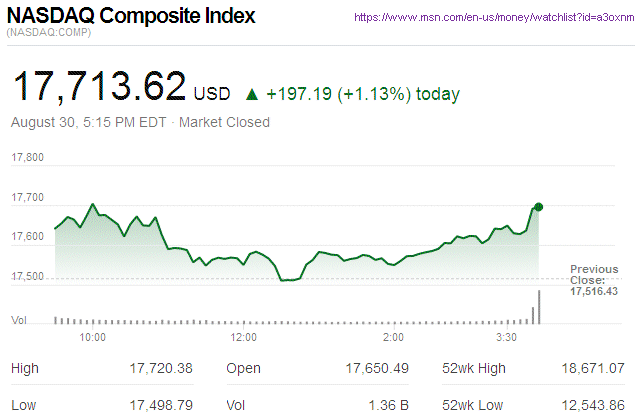Image resolution: width=640 pixels, height=420 pixels.
Task: Click the NASDAQ Composite Index title
Action: pyautogui.click(x=131, y=17)
